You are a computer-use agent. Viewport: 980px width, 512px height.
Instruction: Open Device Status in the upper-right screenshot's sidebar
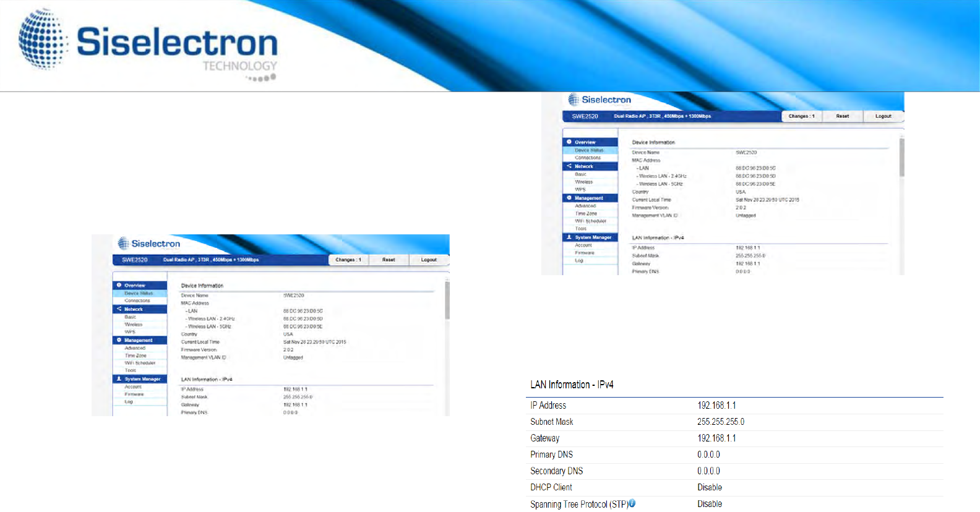click(589, 150)
